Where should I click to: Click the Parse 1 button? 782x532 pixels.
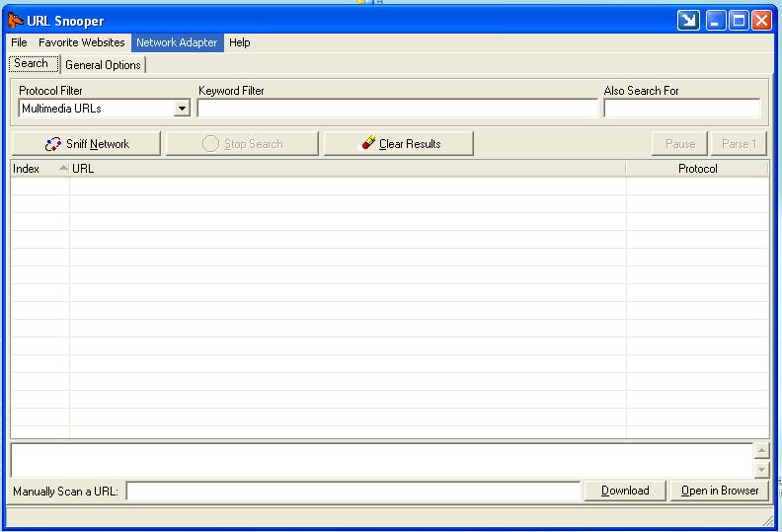click(739, 143)
